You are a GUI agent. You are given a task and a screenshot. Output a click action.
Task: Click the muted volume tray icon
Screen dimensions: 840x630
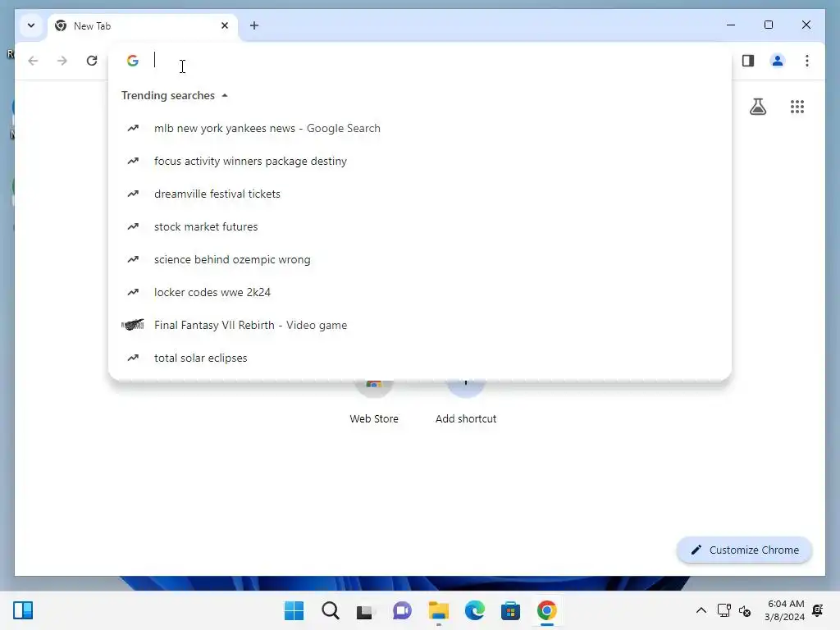[x=745, y=610]
